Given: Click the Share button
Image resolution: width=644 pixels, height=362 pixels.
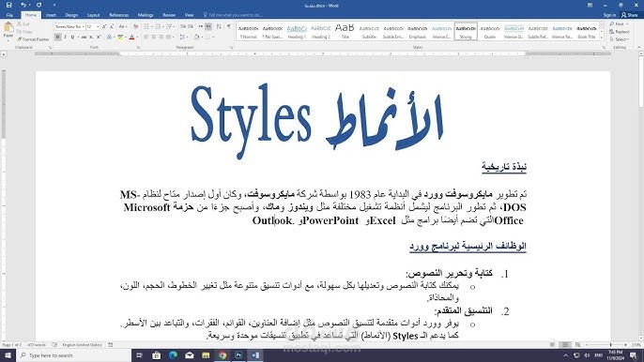Looking at the screenshot, I should 630,15.
